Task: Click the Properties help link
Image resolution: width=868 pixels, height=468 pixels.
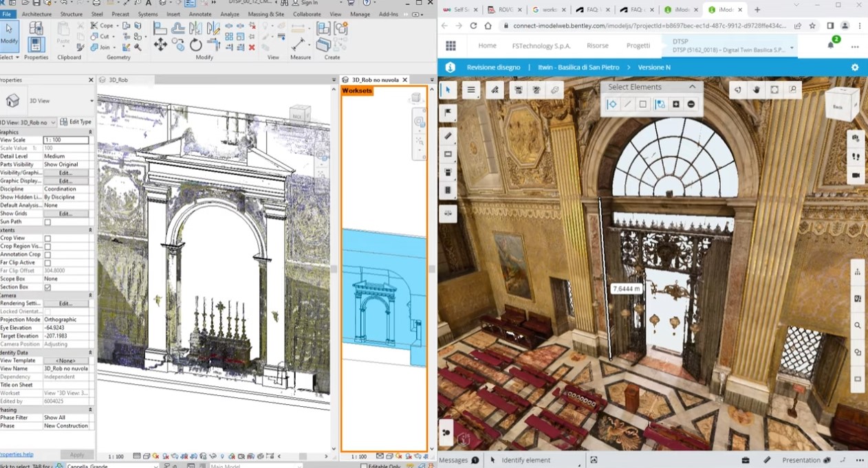Action: pyautogui.click(x=16, y=455)
